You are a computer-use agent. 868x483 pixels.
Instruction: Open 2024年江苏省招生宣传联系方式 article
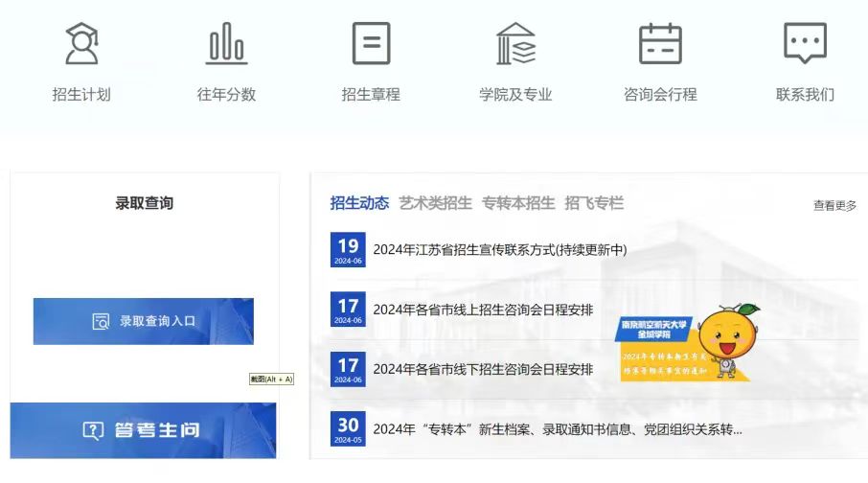499,250
